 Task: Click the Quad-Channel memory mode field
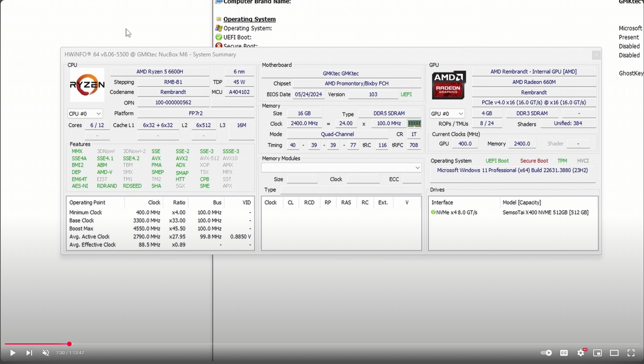tap(338, 134)
